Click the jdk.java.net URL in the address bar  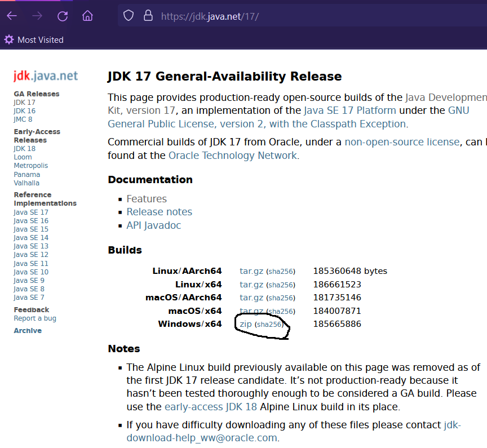[210, 16]
